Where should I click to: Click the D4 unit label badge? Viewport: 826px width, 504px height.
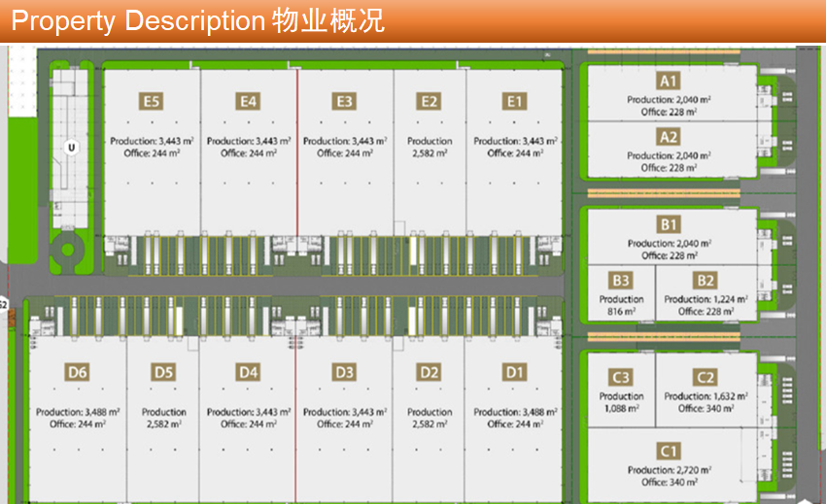(x=248, y=372)
